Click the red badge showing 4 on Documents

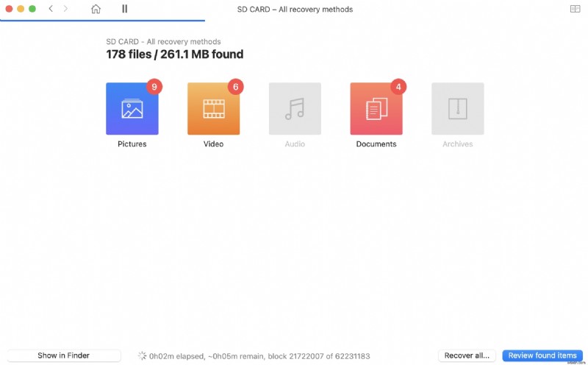point(398,87)
